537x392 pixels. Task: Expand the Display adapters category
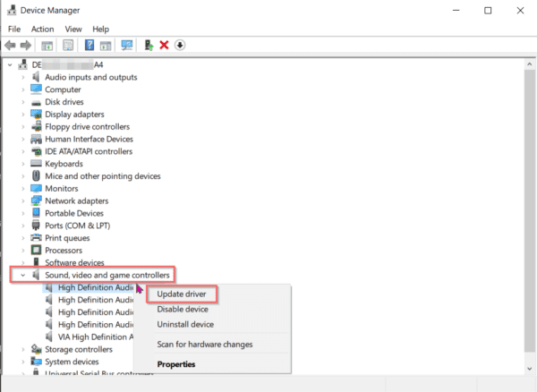click(x=24, y=115)
